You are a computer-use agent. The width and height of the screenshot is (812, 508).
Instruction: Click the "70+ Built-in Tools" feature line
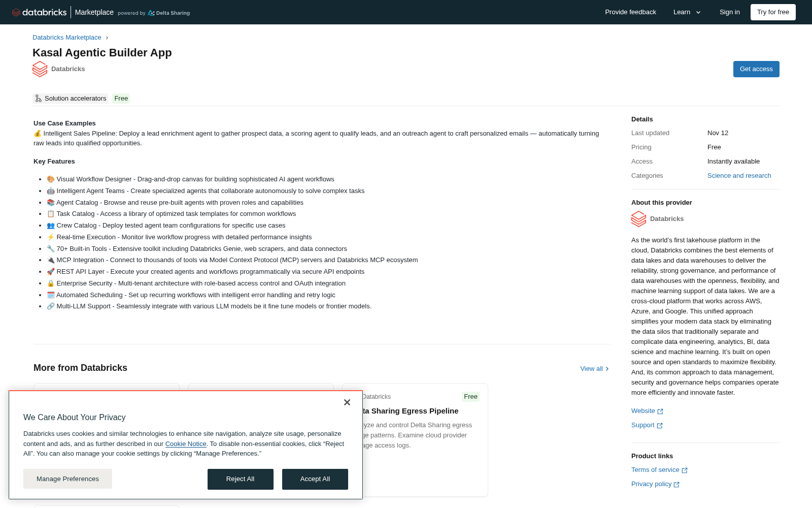(197, 249)
